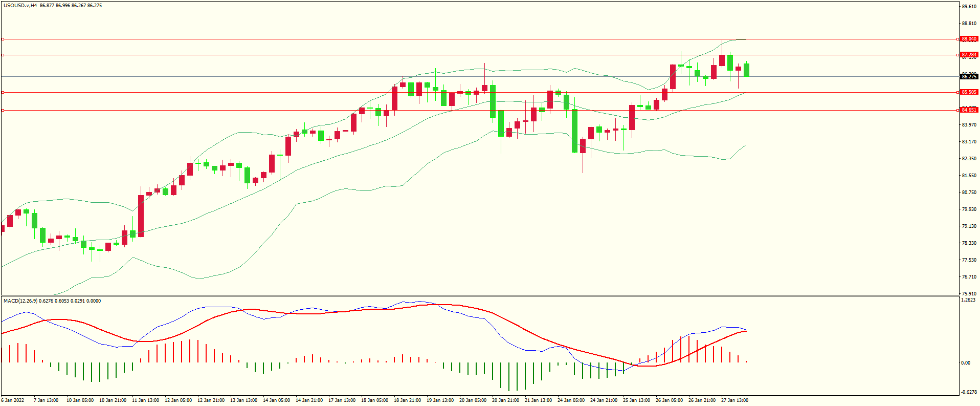
Task: Click the 17 Jan 13:00 time label
Action: [342, 400]
